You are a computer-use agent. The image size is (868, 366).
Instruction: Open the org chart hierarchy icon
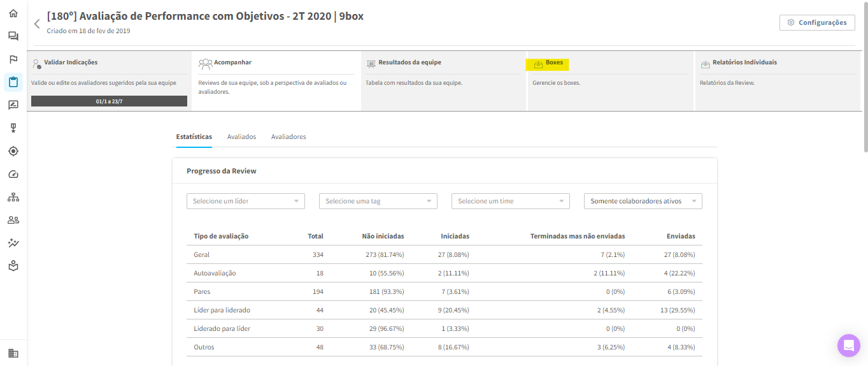point(13,197)
